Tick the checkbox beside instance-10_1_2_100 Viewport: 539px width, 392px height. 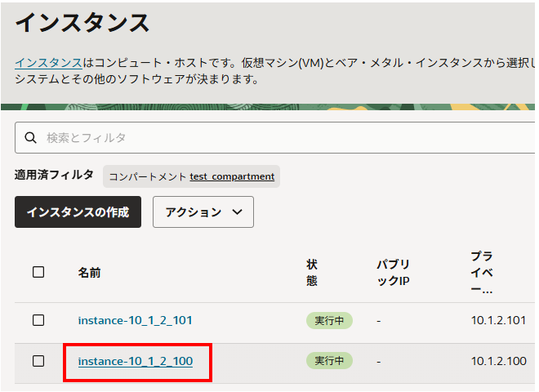pyautogui.click(x=38, y=361)
